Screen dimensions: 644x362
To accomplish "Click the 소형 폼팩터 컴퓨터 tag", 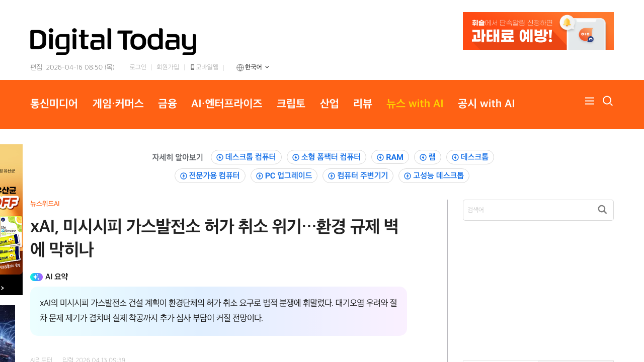I will pyautogui.click(x=327, y=157).
